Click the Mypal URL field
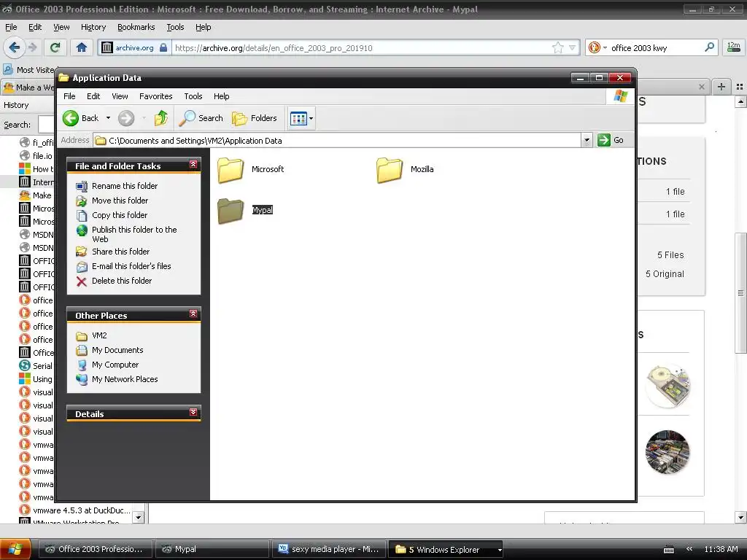The width and height of the screenshot is (747, 560). [360, 48]
